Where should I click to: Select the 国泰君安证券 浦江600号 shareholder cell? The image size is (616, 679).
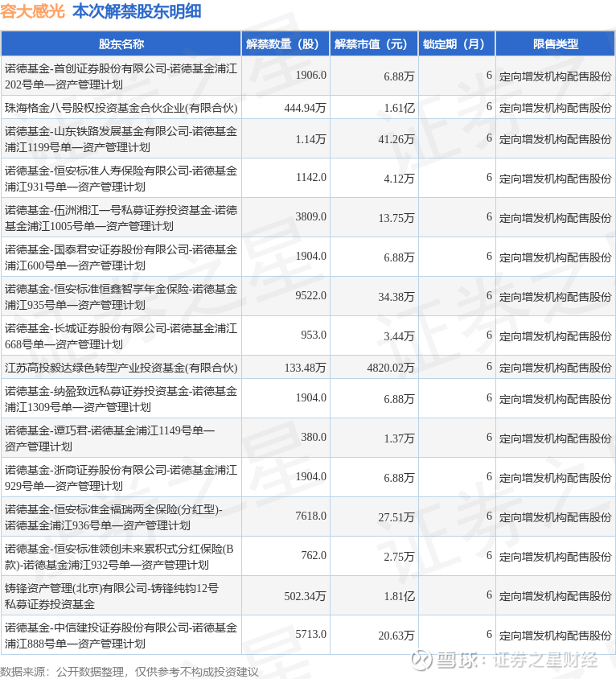tap(121, 257)
